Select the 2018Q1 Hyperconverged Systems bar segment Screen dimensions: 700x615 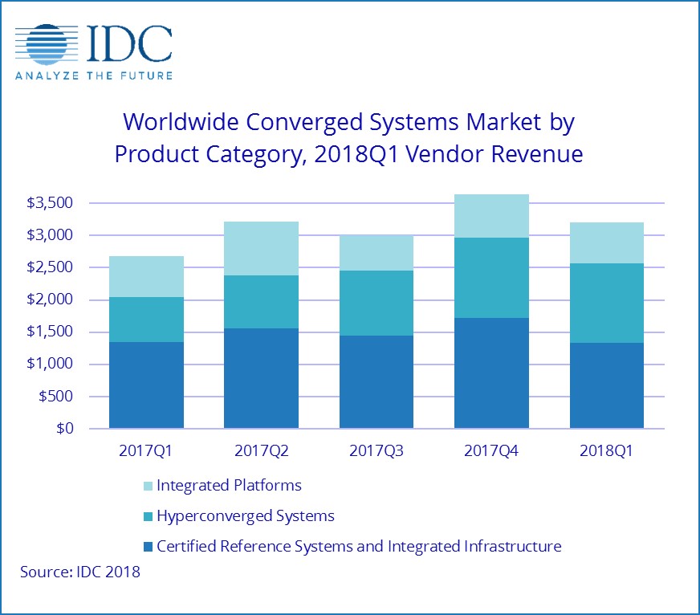(607, 303)
